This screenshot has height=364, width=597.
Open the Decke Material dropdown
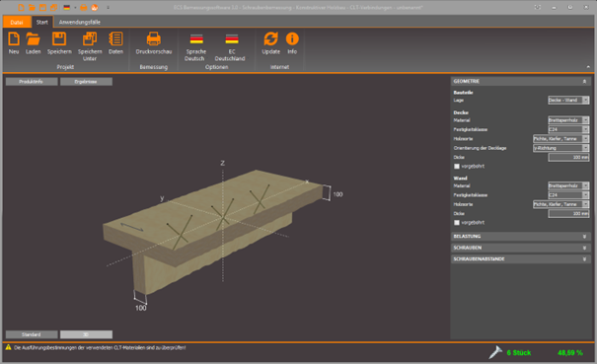point(568,120)
